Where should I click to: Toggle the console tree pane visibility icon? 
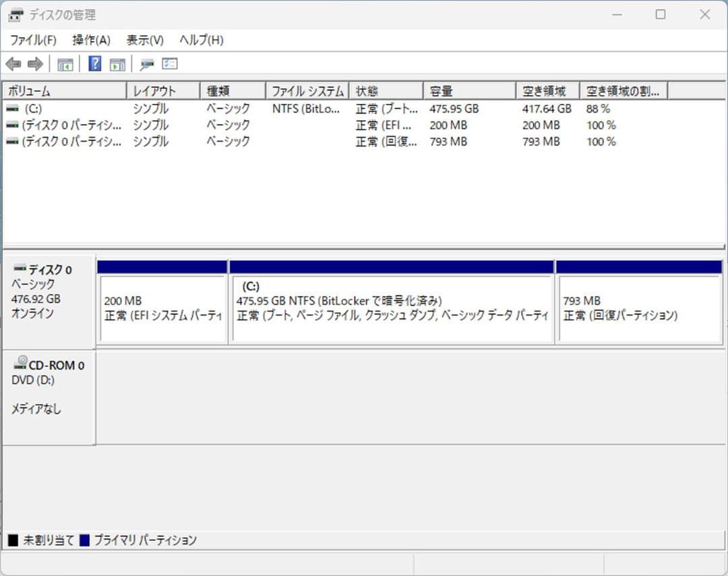(x=65, y=63)
